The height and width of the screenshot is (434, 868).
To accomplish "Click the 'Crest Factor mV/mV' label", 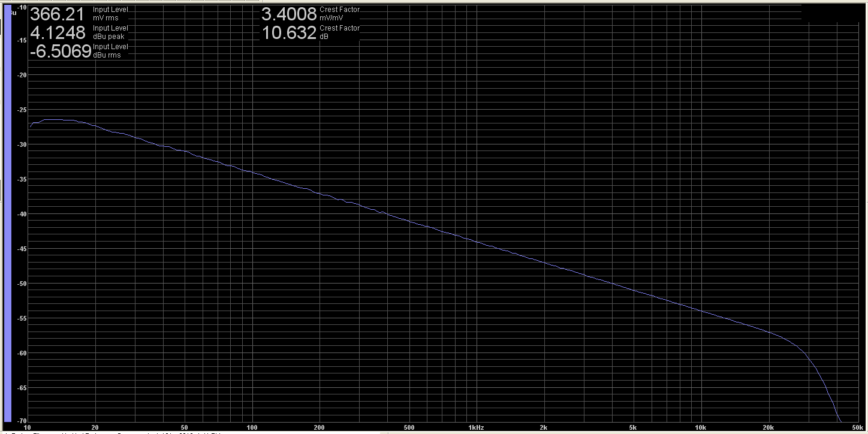I will point(339,14).
